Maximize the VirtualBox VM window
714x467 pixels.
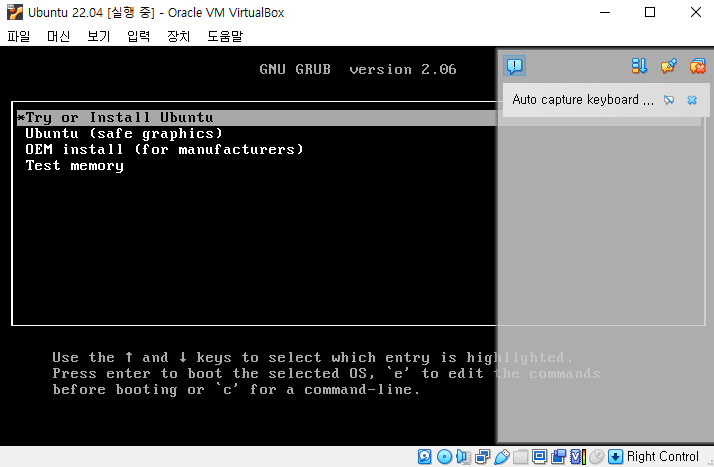(x=650, y=12)
